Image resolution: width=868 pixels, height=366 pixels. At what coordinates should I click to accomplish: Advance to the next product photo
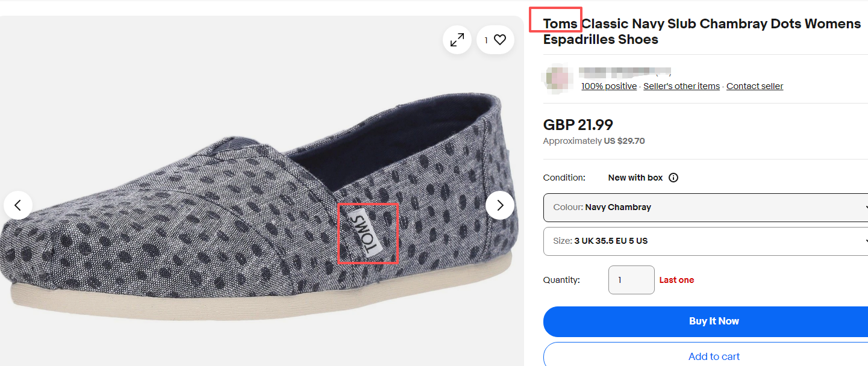[500, 205]
